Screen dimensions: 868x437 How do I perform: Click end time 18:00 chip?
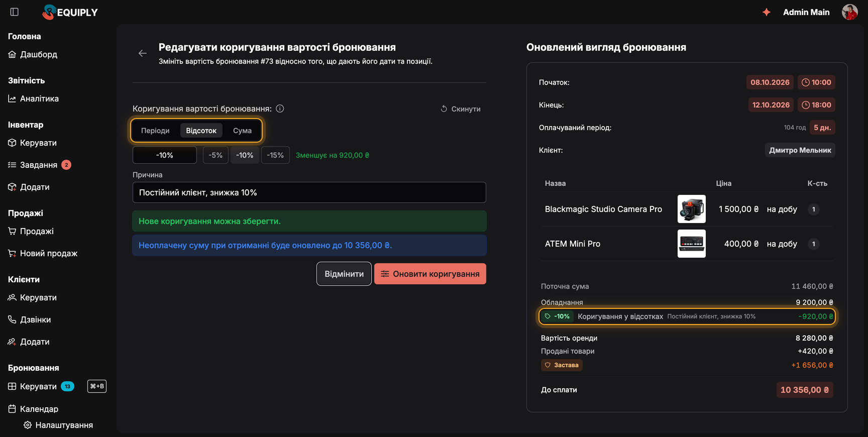pyautogui.click(x=816, y=105)
